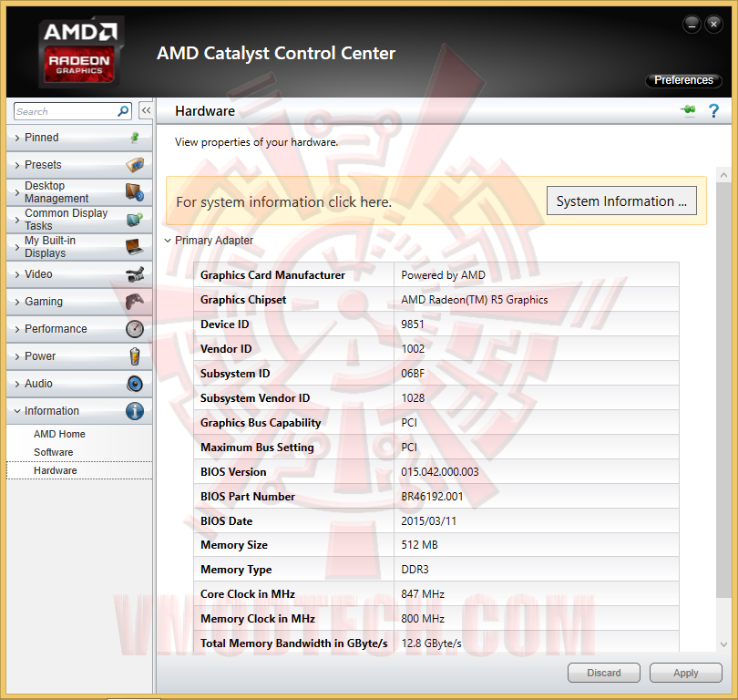
Task: Select the BIOS Part Number 'BR46192.001'
Action: (x=432, y=497)
